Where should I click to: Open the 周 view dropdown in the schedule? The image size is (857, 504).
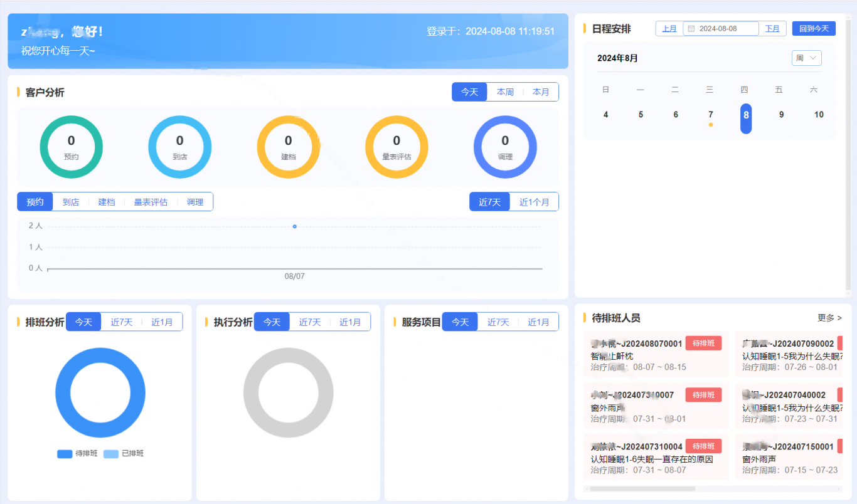click(807, 58)
